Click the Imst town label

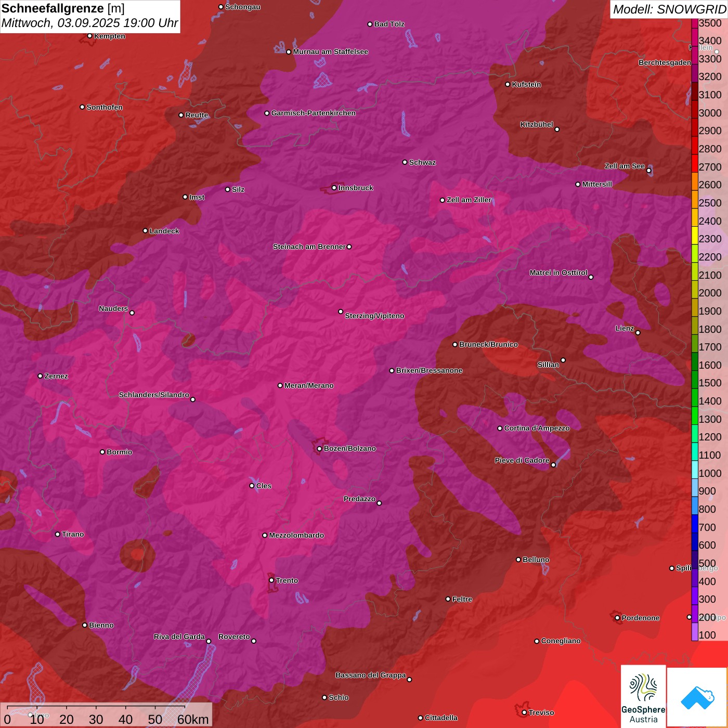pyautogui.click(x=197, y=197)
